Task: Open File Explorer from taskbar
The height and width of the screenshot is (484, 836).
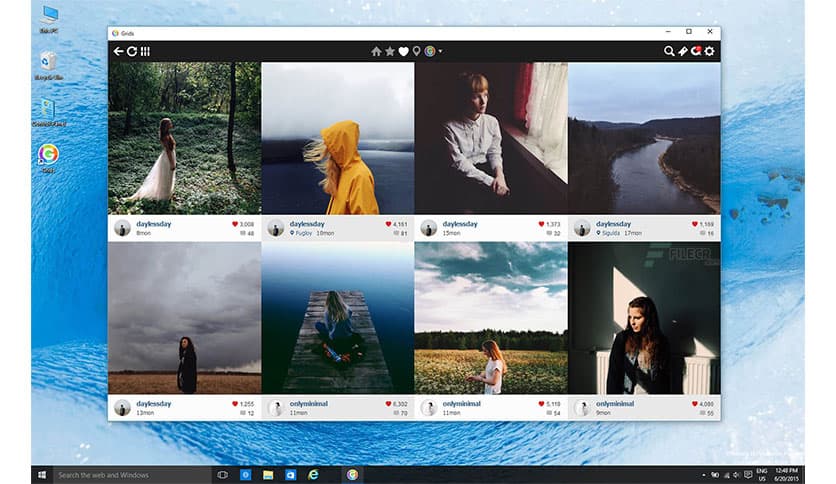Action: point(268,474)
